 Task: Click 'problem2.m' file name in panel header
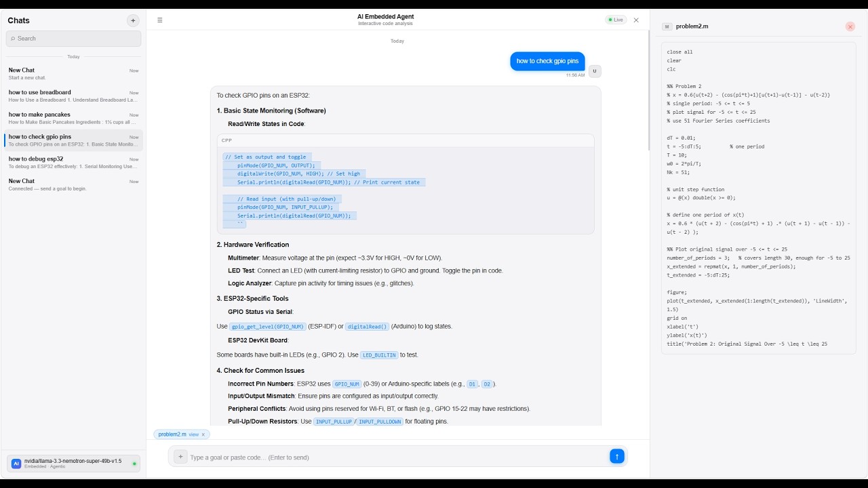click(692, 26)
